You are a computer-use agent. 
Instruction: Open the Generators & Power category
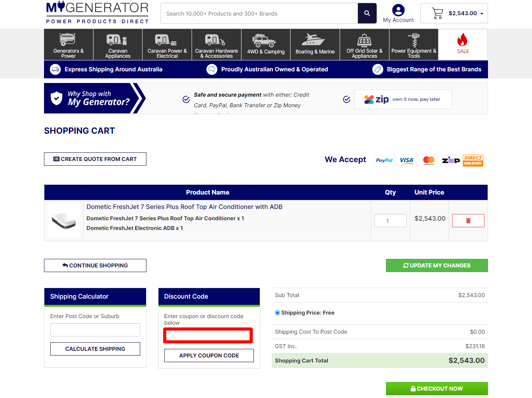[x=68, y=44]
